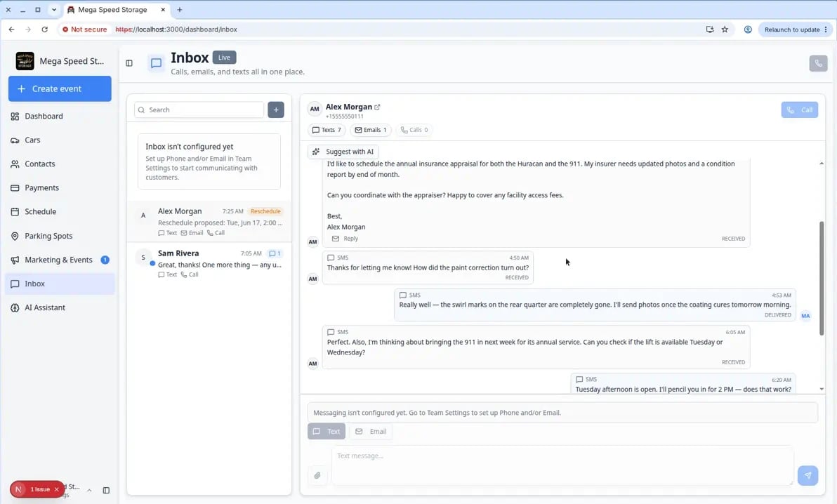Click the Call button for Alex Morgan

pyautogui.click(x=799, y=110)
